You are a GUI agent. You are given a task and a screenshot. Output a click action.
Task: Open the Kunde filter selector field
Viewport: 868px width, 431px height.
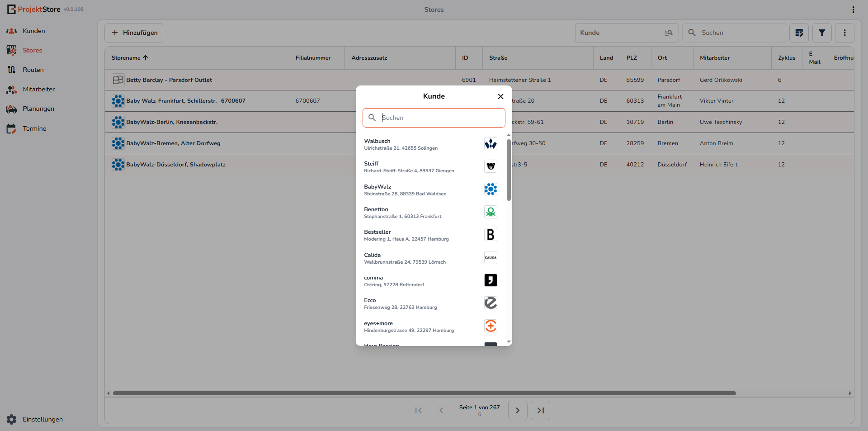tap(627, 33)
